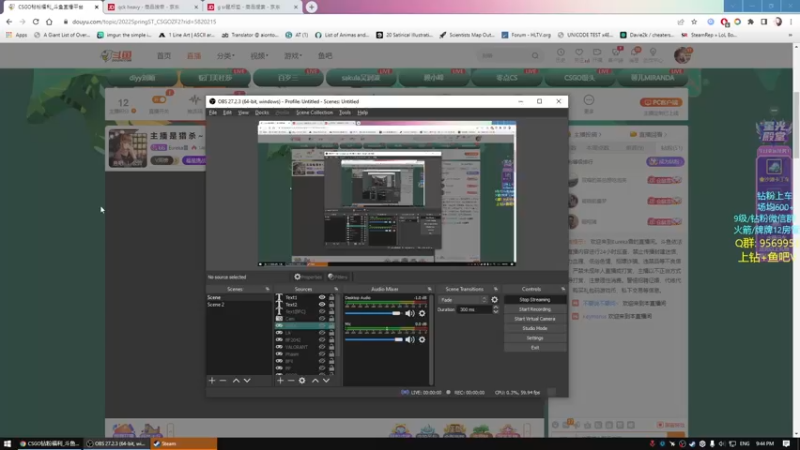Viewport: 800px width, 450px height.
Task: Move source down in Sources list
Action: (326, 381)
